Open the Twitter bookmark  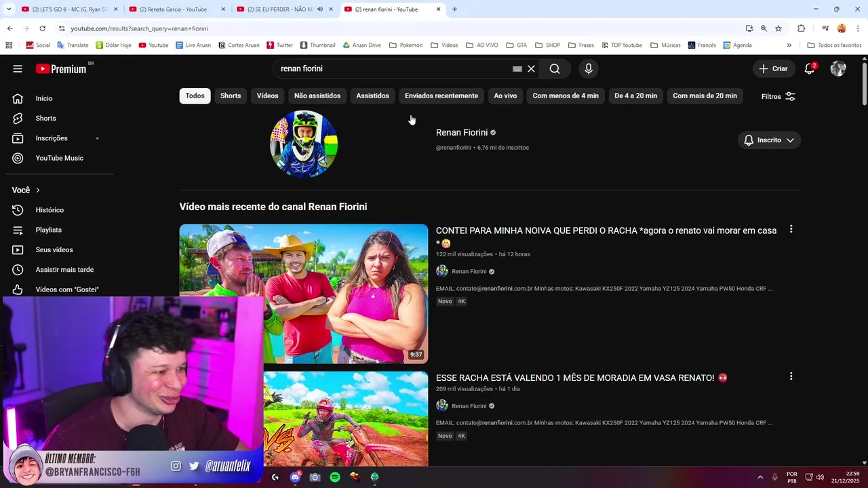[279, 45]
